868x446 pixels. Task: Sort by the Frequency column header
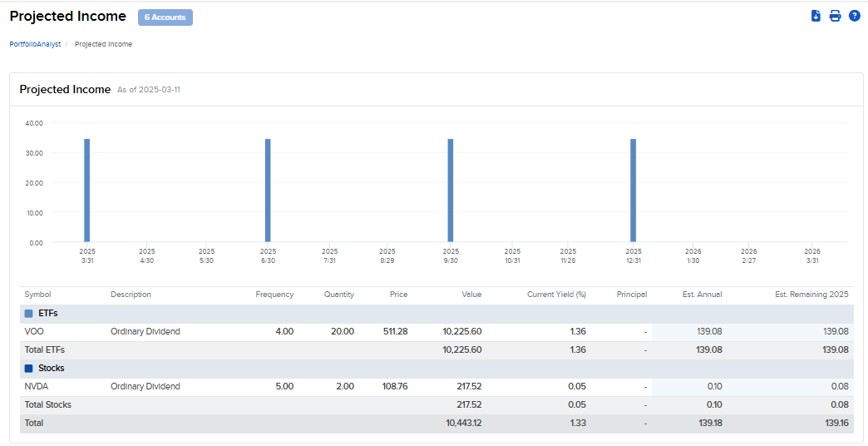(274, 295)
